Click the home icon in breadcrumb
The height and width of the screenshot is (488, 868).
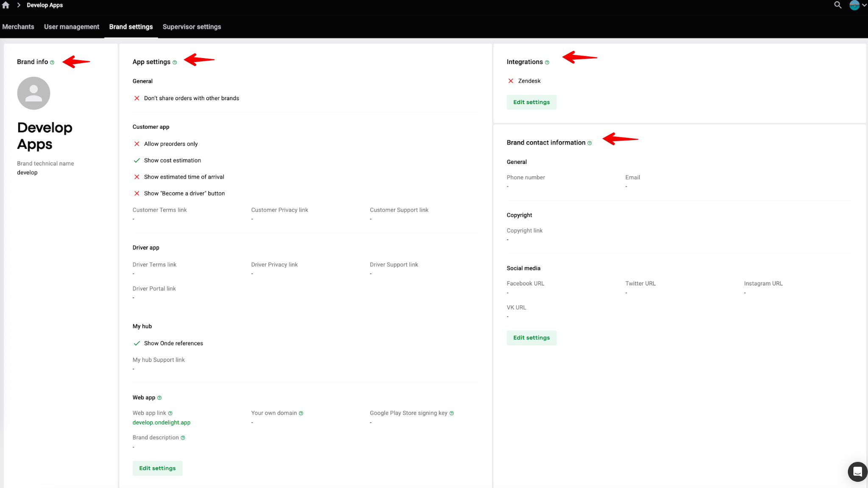click(x=6, y=5)
